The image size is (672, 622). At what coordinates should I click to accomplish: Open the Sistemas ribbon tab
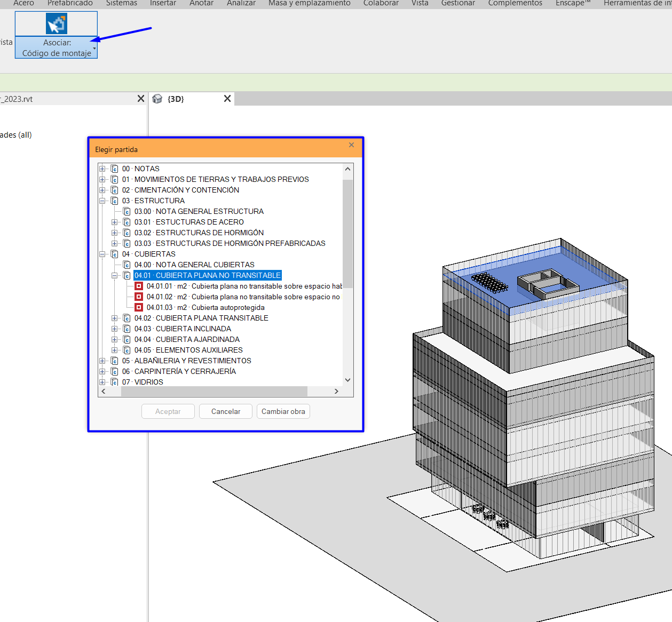(x=122, y=3)
